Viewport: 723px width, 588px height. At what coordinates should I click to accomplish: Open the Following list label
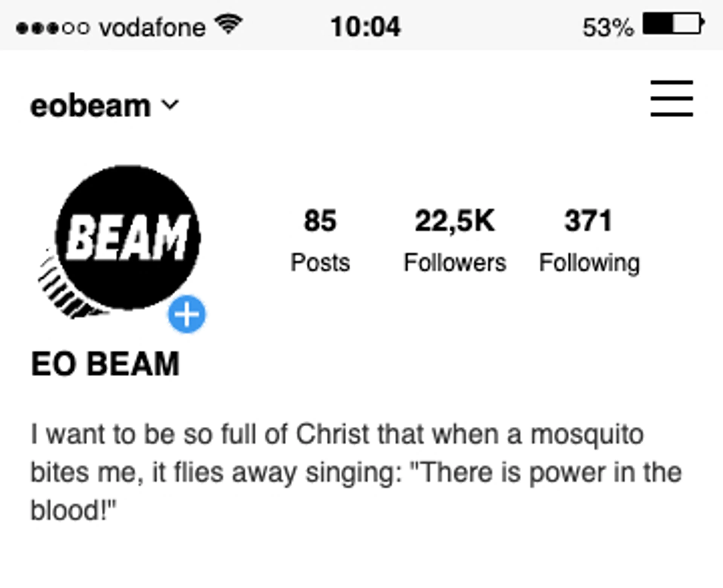pyautogui.click(x=589, y=262)
